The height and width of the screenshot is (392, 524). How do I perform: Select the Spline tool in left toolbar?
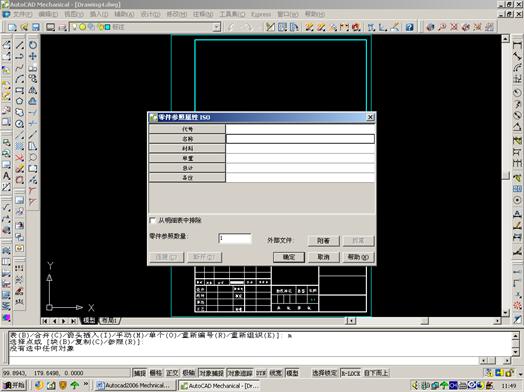20,68
